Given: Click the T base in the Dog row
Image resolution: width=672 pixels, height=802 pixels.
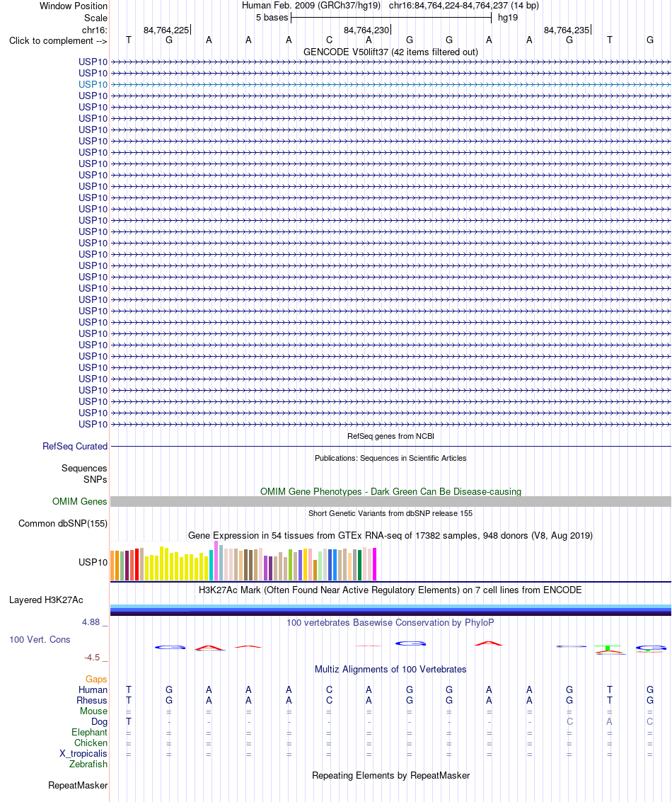Looking at the screenshot, I should (x=129, y=722).
